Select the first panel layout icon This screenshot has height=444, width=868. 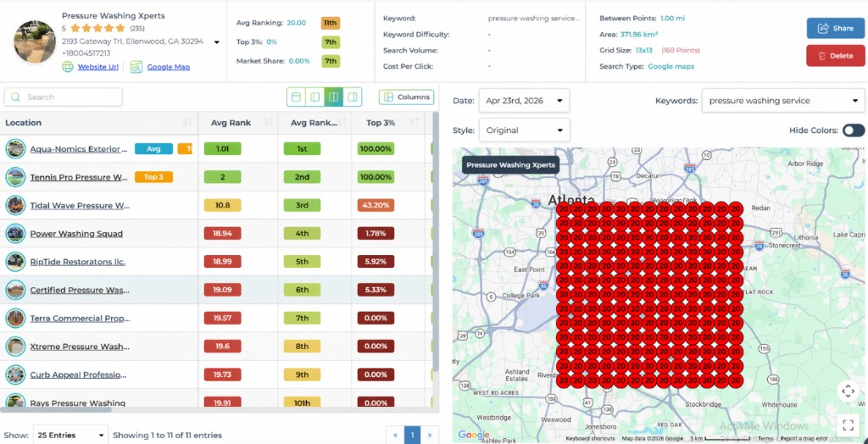[x=296, y=97]
